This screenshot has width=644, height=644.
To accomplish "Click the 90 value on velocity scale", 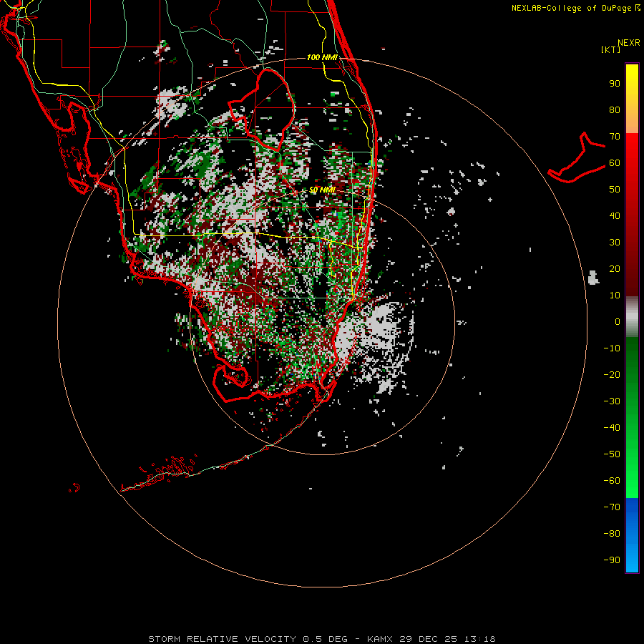I will coord(615,84).
